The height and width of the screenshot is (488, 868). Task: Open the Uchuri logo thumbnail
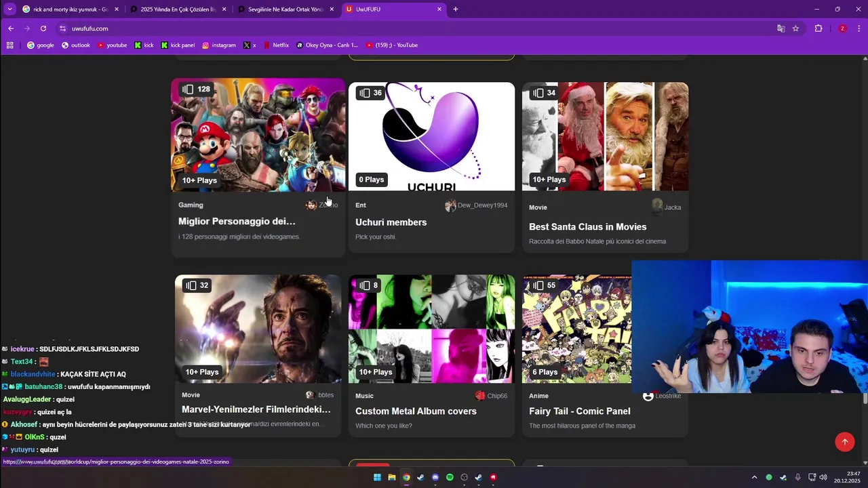tap(431, 136)
